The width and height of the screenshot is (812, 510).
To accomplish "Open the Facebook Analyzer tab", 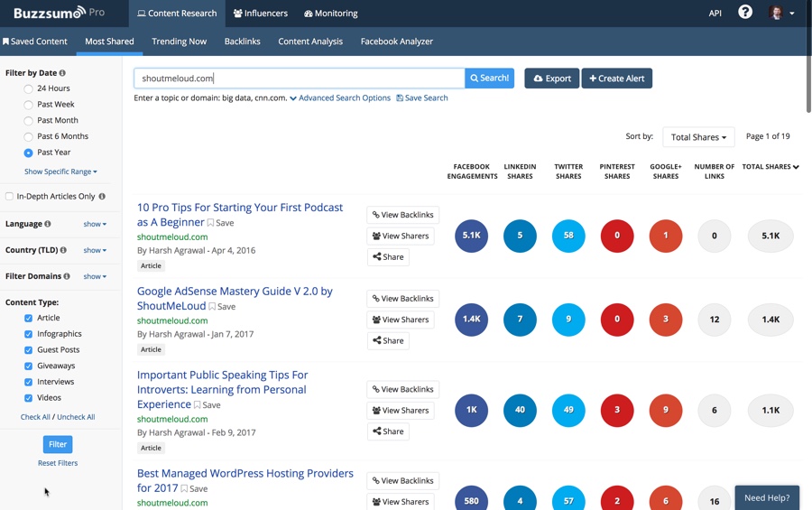I will click(397, 42).
